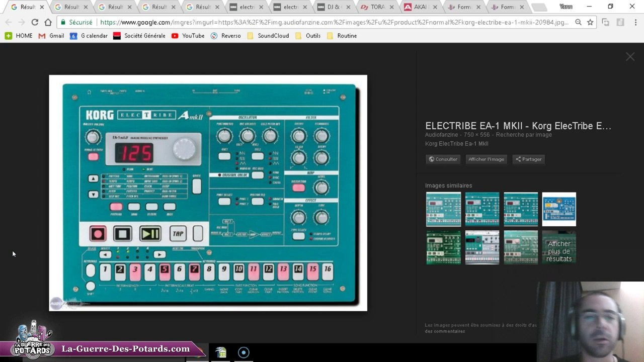Open the browser home page icon
The image size is (644, 362).
point(48,22)
